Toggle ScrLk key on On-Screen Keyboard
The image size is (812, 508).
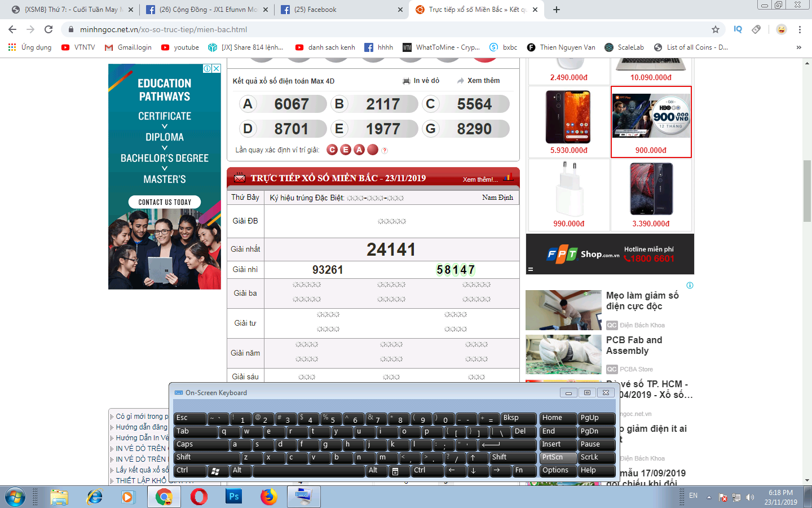click(596, 458)
